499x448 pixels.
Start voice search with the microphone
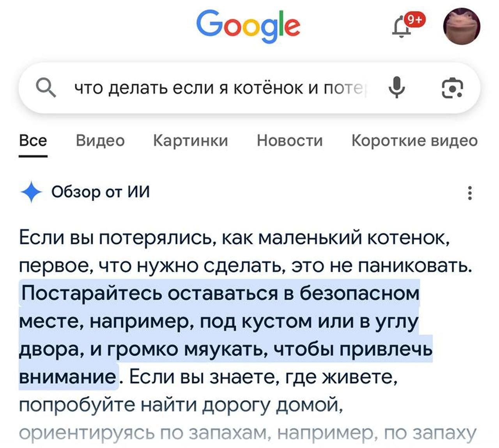(x=396, y=88)
